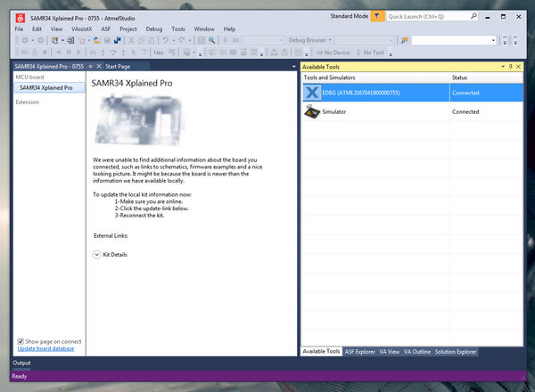The width and height of the screenshot is (535, 392).
Task: Open the Edit menu
Action: (x=37, y=29)
